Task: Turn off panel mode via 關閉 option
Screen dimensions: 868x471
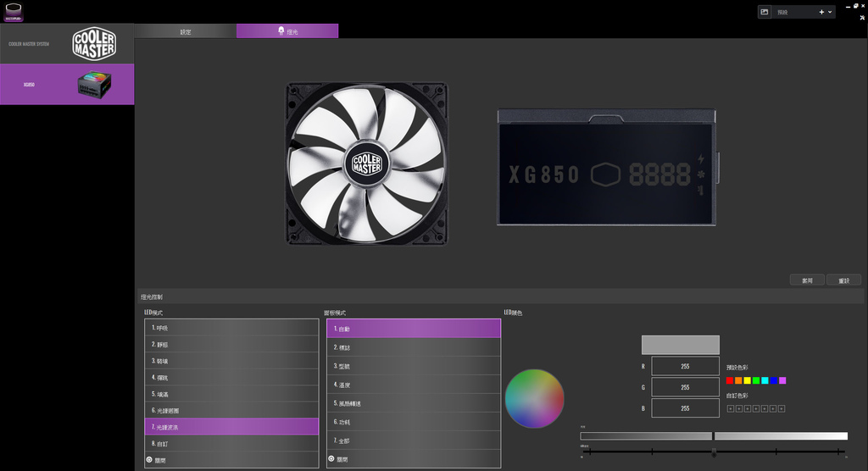Action: click(x=414, y=459)
